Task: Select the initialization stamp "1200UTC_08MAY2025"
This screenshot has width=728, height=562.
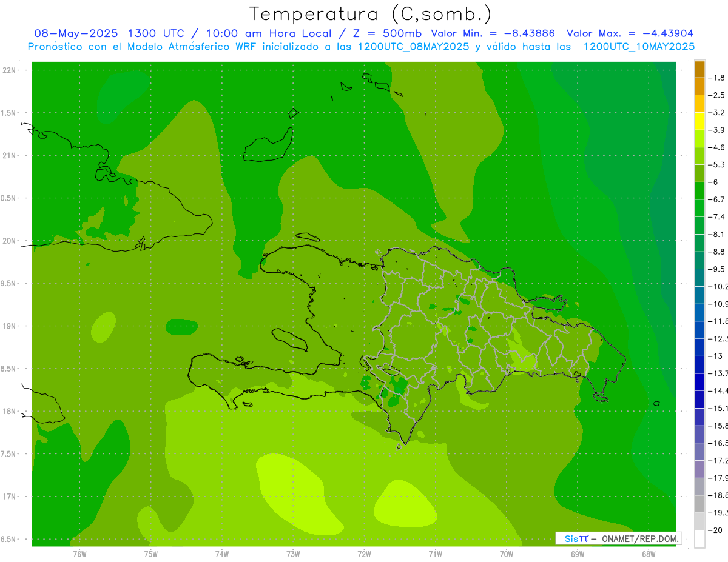Action: pyautogui.click(x=414, y=47)
